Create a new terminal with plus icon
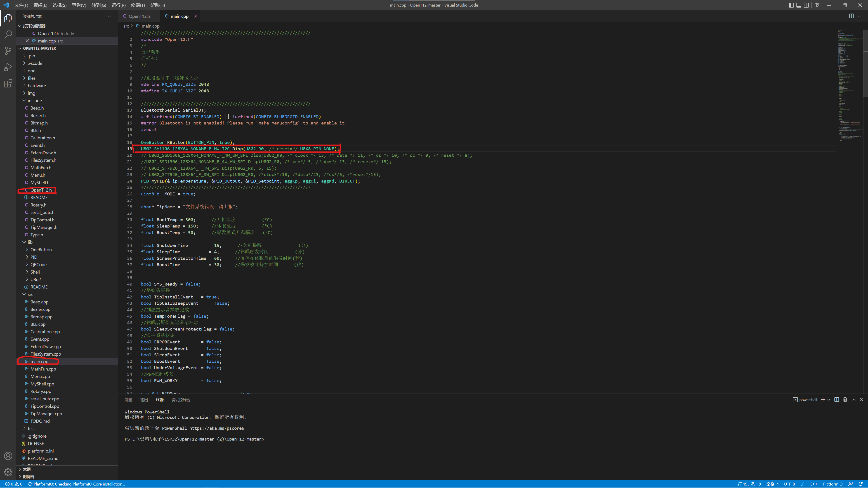Image resolution: width=868 pixels, height=488 pixels. (x=823, y=399)
